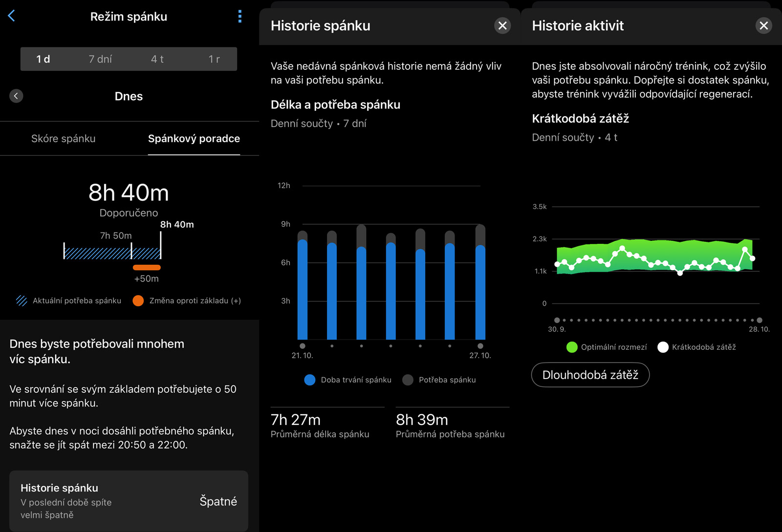Close the Historie spánku panel
This screenshot has width=782, height=532.
point(502,25)
